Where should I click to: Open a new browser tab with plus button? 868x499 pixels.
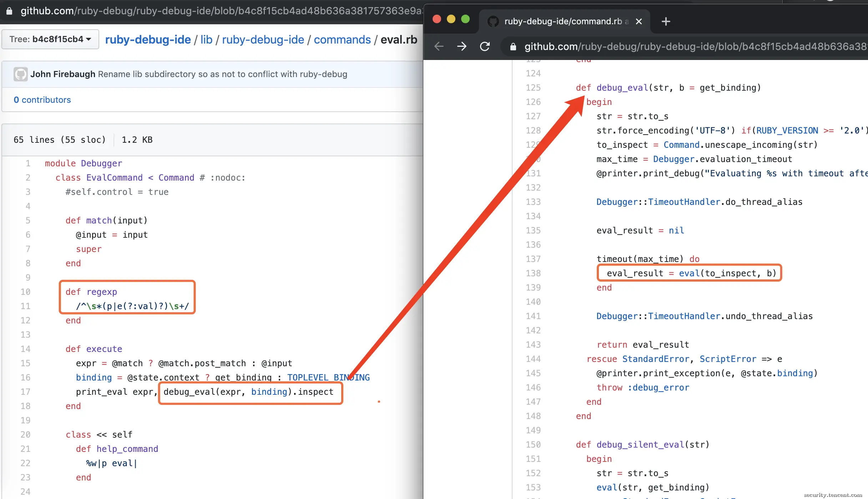click(x=666, y=21)
